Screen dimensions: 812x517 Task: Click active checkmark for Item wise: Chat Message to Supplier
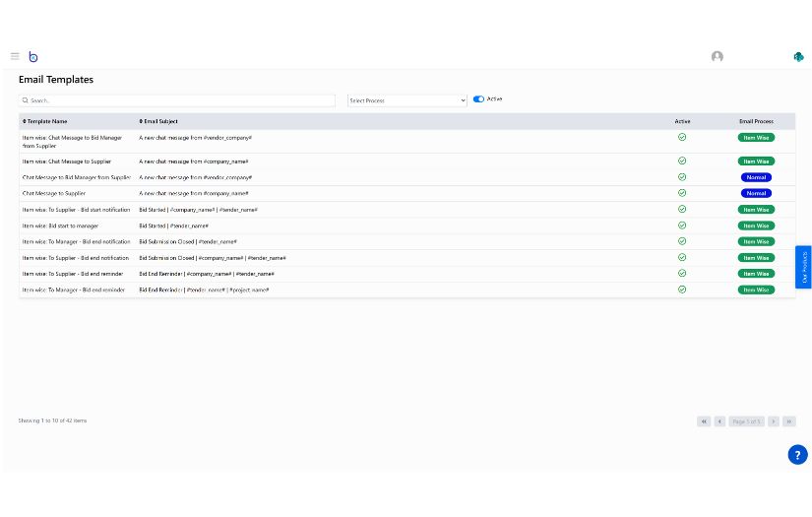pos(682,162)
